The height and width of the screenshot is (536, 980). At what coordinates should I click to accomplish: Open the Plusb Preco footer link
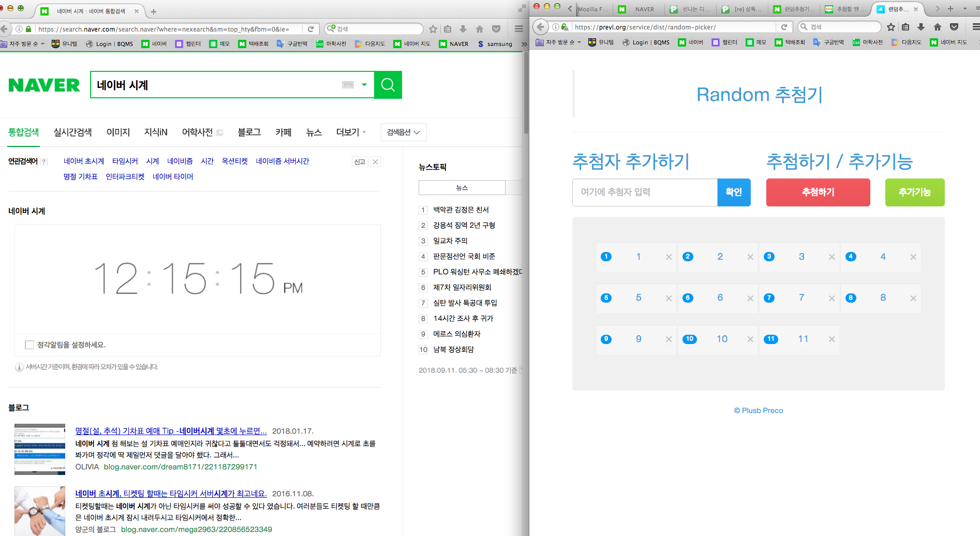point(759,410)
